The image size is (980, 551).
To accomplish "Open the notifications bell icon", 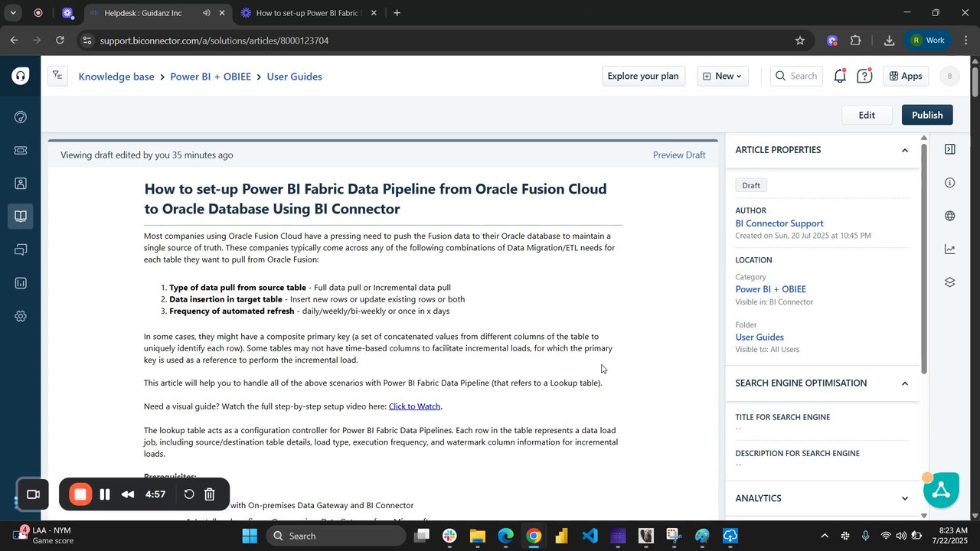I will (840, 76).
